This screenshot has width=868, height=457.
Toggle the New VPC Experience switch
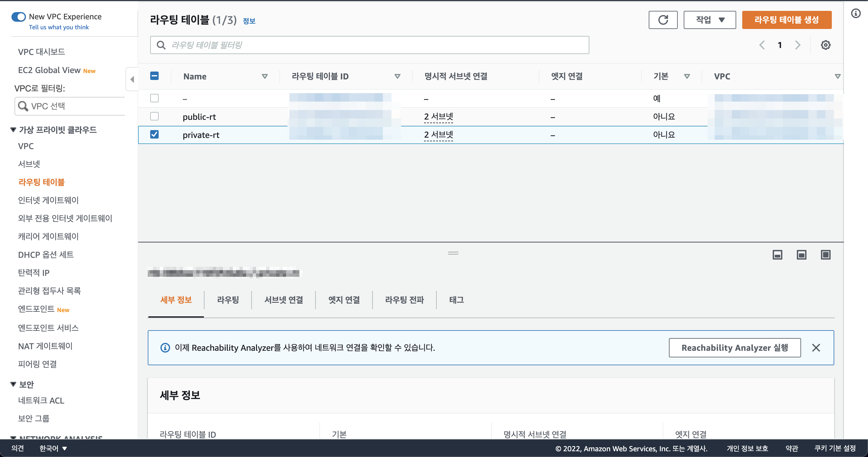18,17
